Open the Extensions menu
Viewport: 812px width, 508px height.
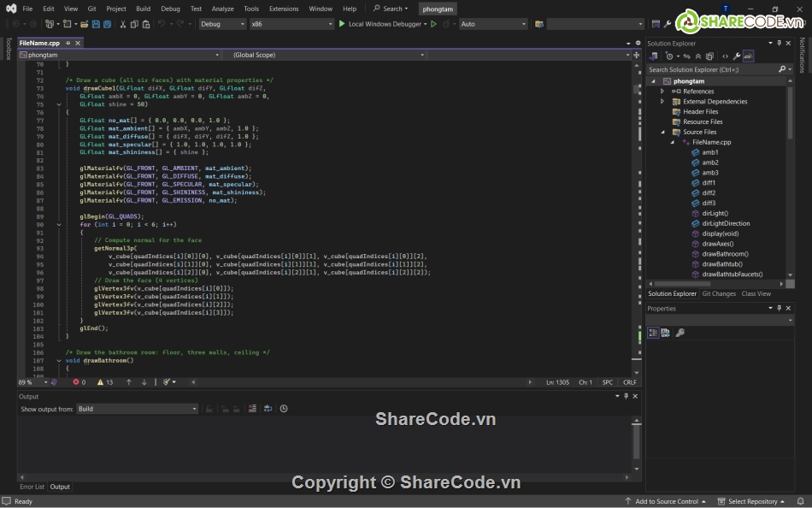pos(284,9)
